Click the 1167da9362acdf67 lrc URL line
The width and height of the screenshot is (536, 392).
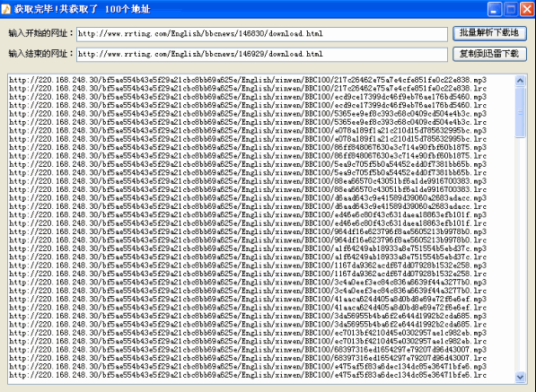coord(248,274)
